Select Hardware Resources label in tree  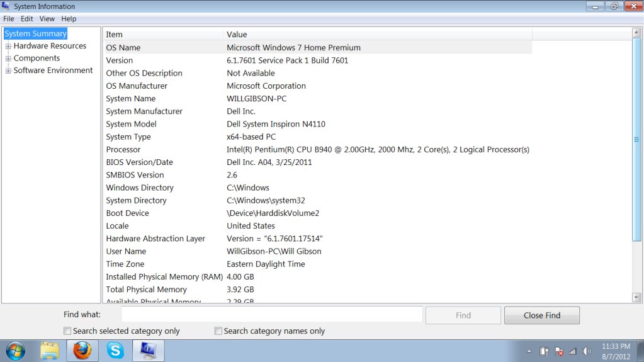[50, 45]
